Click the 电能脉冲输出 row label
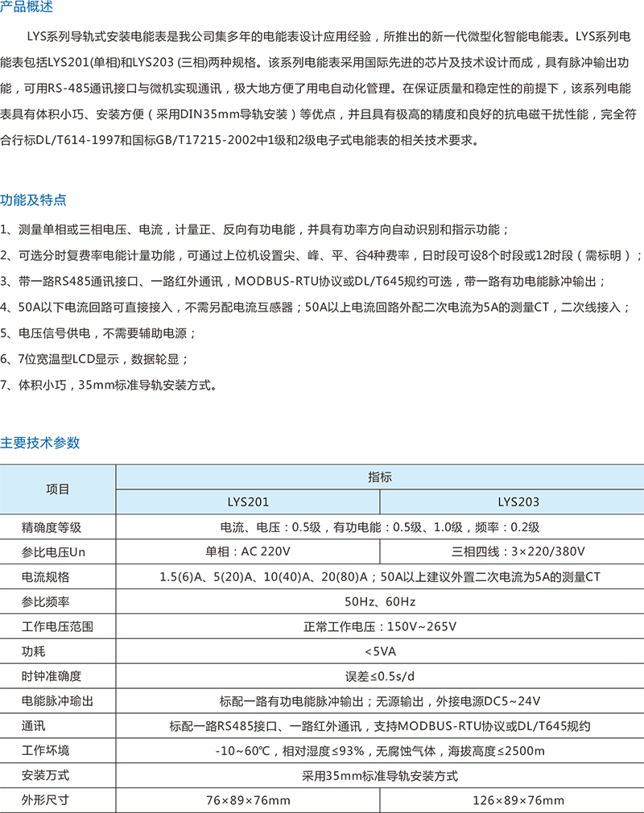 [57, 701]
